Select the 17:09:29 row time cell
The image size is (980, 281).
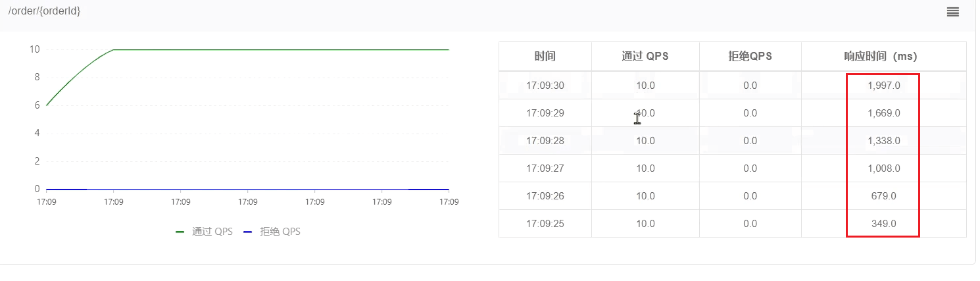point(545,113)
